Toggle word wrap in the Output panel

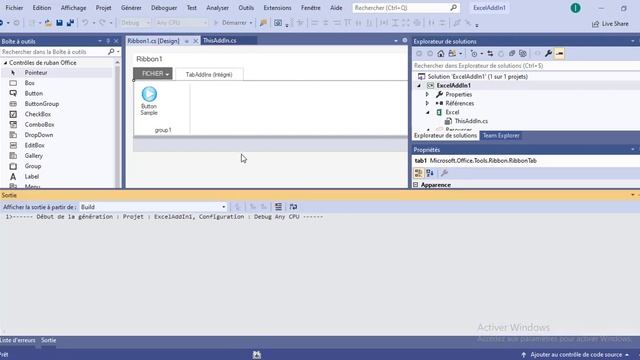click(293, 207)
